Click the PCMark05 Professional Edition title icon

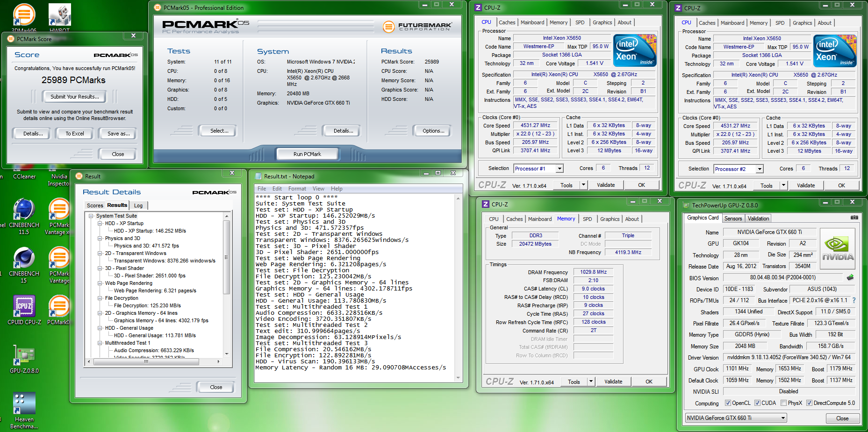coord(158,7)
